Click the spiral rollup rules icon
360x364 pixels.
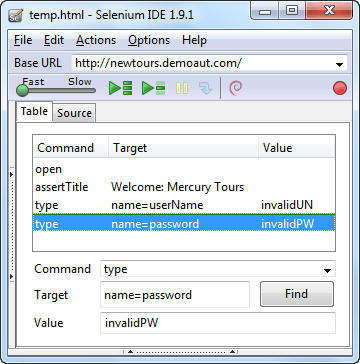[x=235, y=88]
